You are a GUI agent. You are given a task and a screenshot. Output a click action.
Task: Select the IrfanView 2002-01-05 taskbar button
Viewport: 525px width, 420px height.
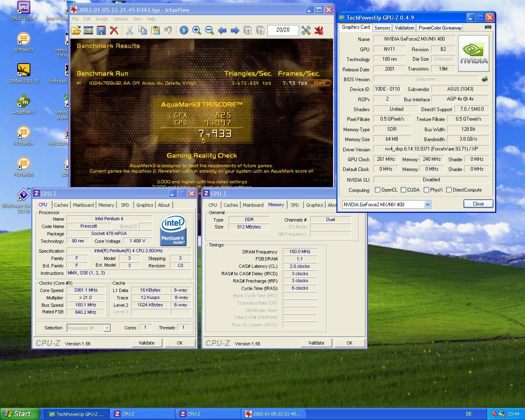click(273, 414)
